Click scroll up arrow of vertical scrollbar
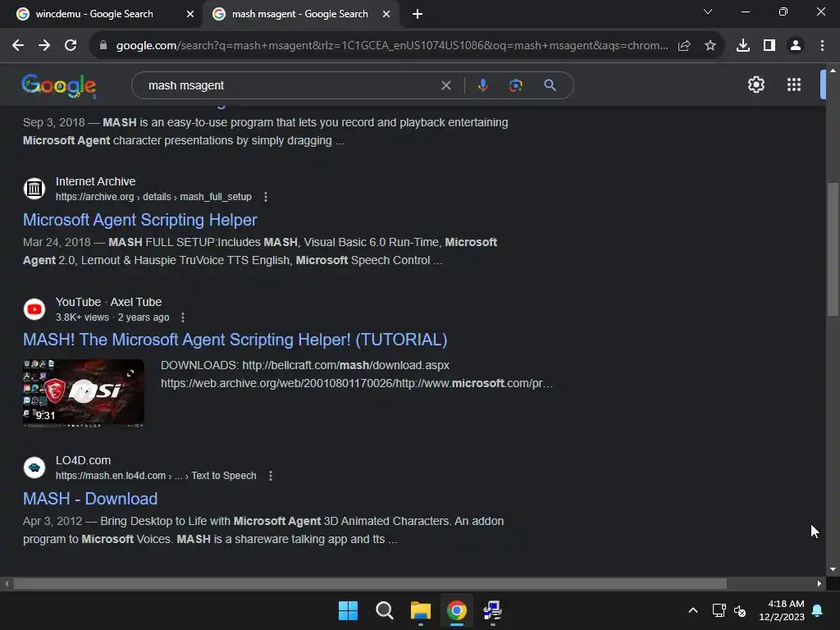Screen dimensions: 840x630 [833, 71]
